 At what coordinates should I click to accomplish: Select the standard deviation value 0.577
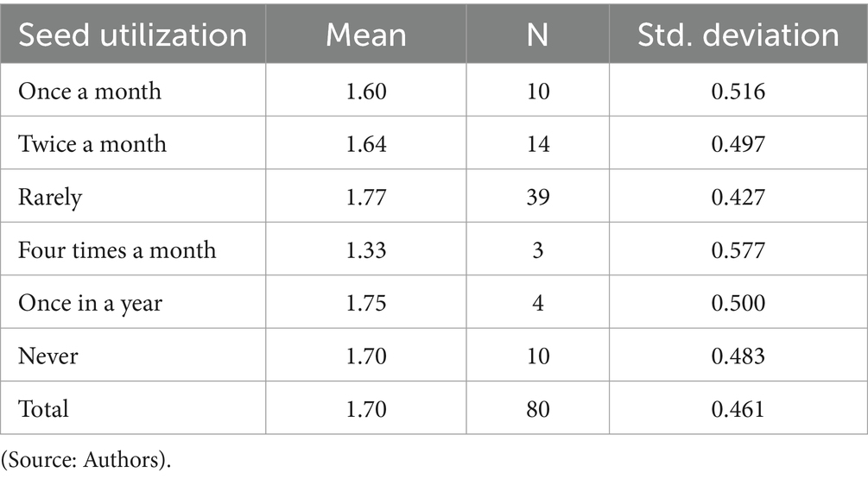click(738, 250)
